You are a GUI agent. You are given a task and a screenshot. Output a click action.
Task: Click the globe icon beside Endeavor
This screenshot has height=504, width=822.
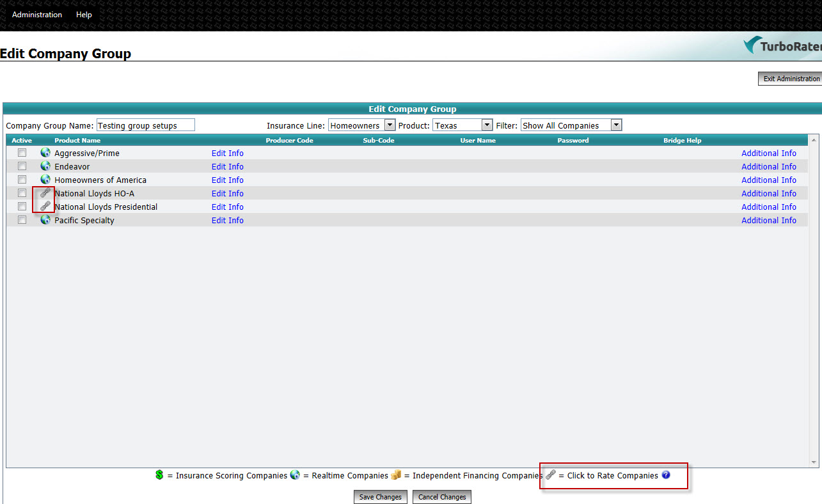pyautogui.click(x=45, y=166)
